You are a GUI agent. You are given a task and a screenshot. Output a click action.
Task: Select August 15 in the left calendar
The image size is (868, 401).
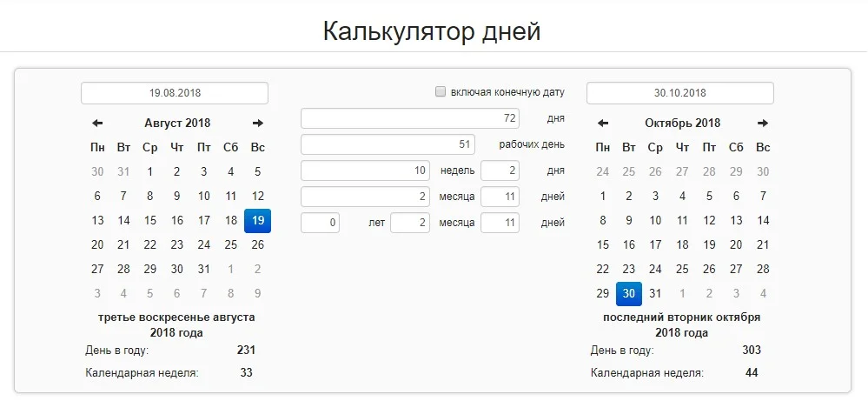pyautogui.click(x=150, y=221)
